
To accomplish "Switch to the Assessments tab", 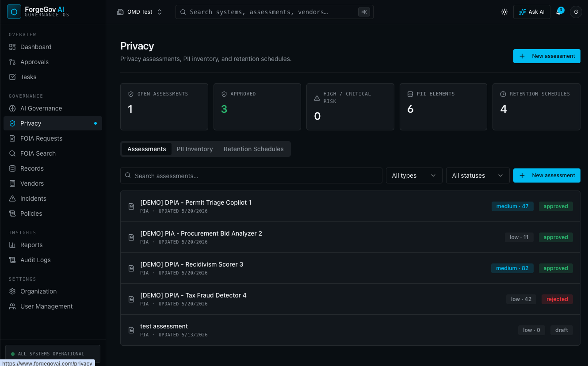I will (147, 149).
